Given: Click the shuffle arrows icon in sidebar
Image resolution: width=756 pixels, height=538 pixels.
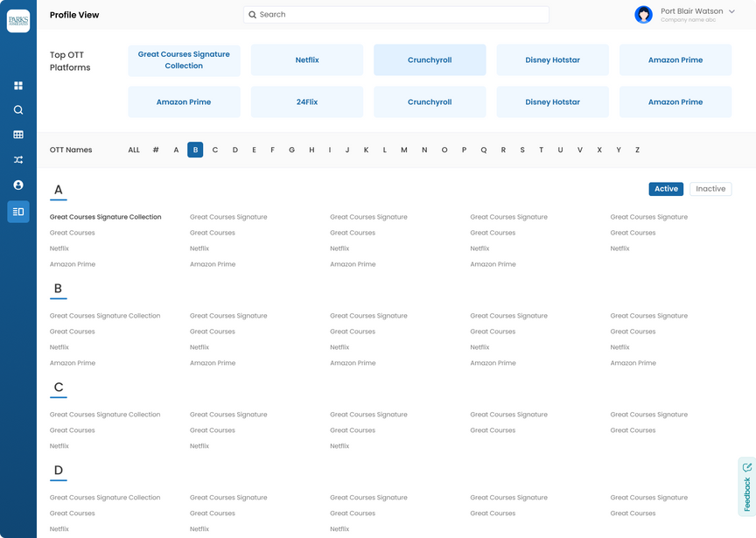Looking at the screenshot, I should 18,160.
